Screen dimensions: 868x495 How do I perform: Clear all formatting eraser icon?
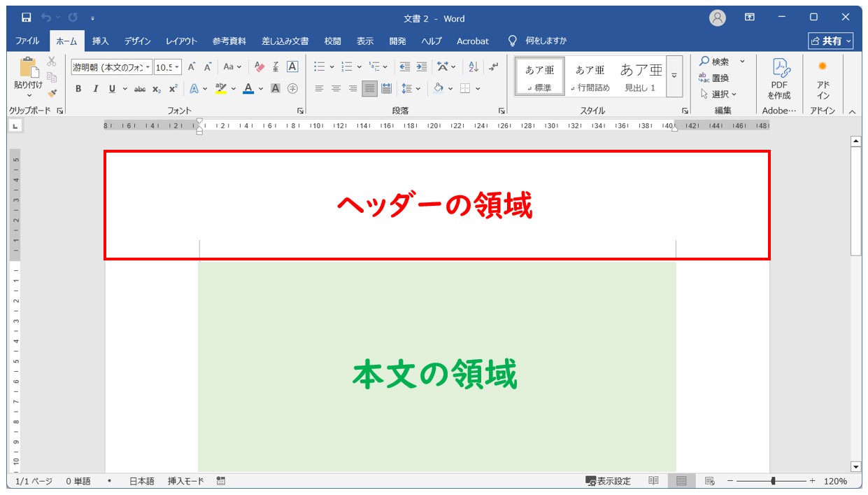click(x=259, y=67)
